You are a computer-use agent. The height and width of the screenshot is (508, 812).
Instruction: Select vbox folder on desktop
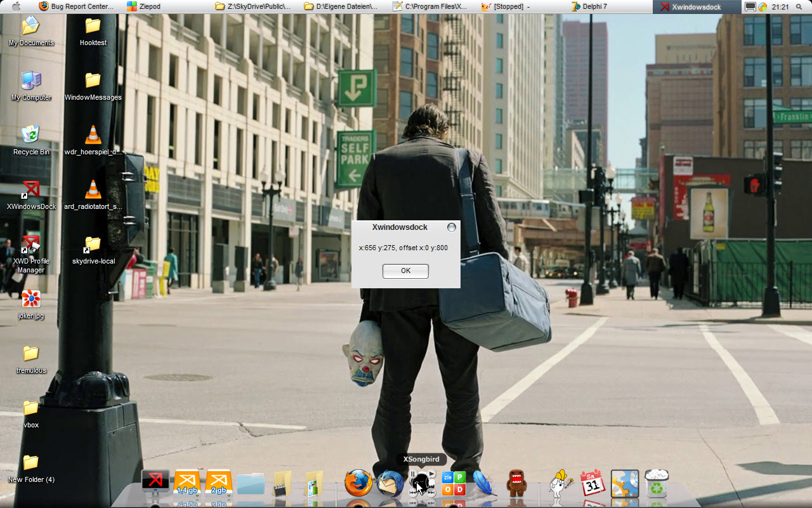31,414
